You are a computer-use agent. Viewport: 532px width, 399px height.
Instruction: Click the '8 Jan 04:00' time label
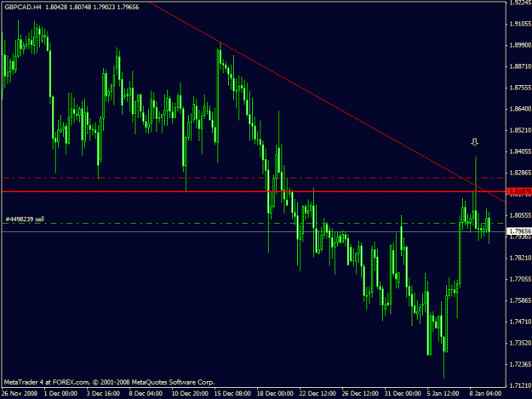click(x=485, y=394)
